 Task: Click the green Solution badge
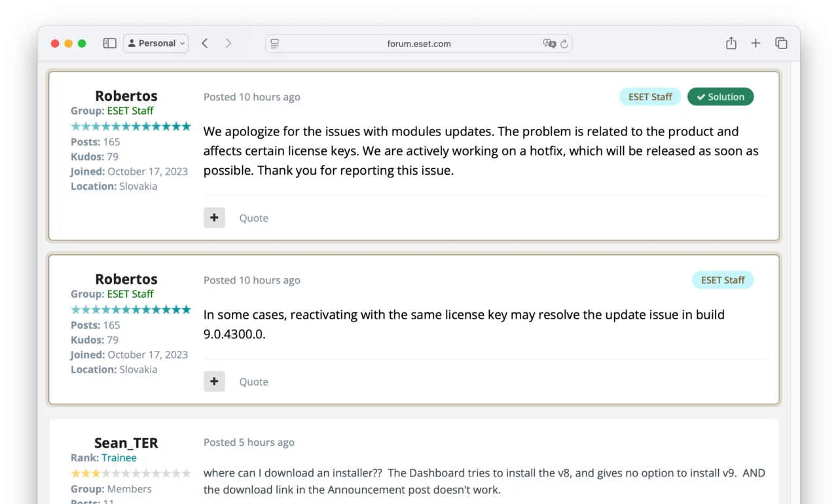tap(720, 97)
